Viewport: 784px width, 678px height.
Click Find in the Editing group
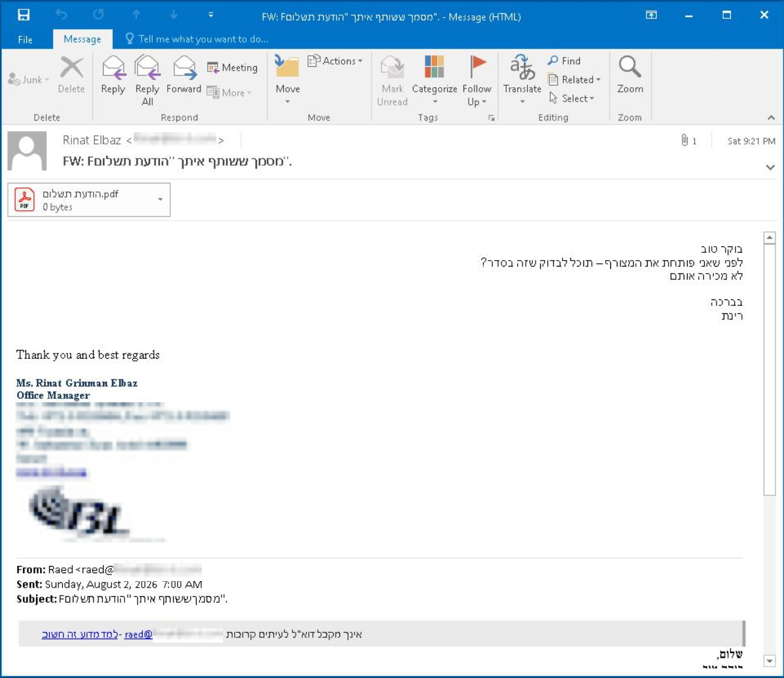(564, 61)
